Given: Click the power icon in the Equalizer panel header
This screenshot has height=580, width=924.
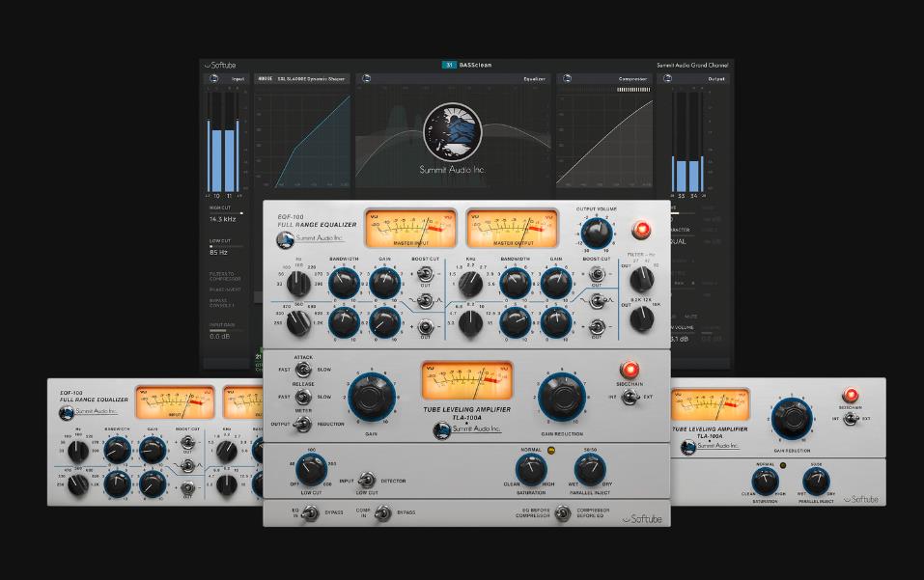Looking at the screenshot, I should click(367, 78).
